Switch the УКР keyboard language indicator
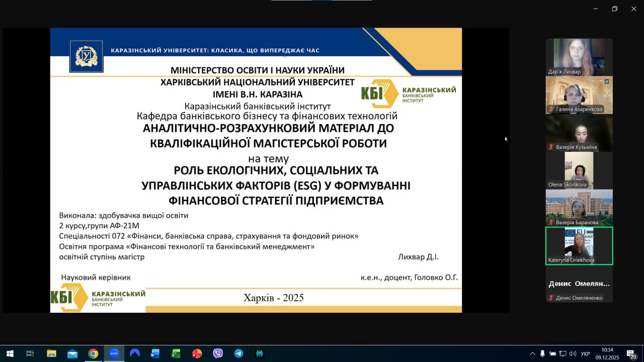The height and width of the screenshot is (362, 644). (585, 353)
